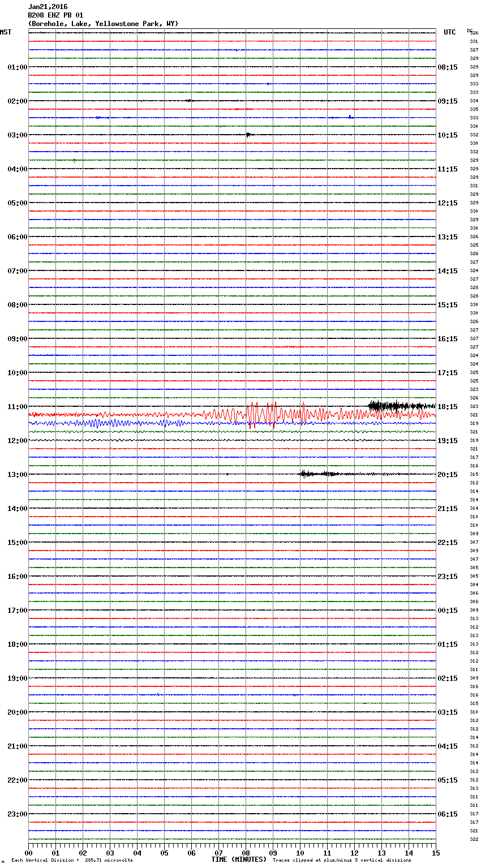Pick the 21:00 MST row label

(17, 746)
